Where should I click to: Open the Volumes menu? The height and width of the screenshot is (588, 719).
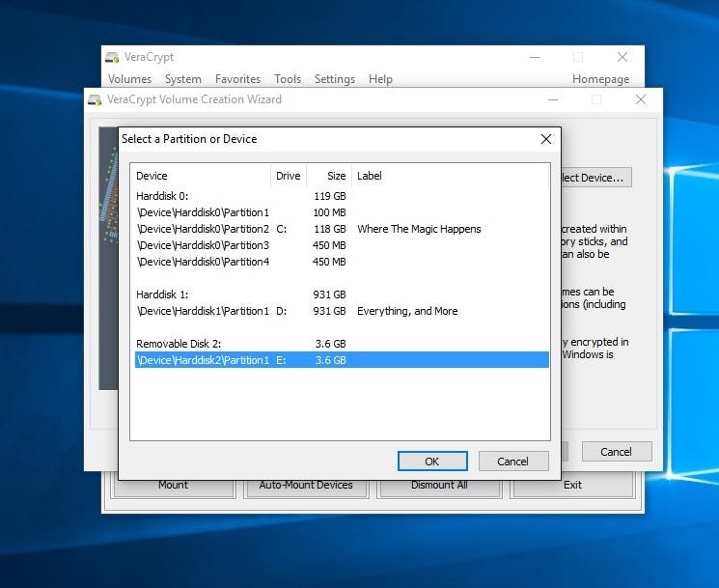pos(129,79)
